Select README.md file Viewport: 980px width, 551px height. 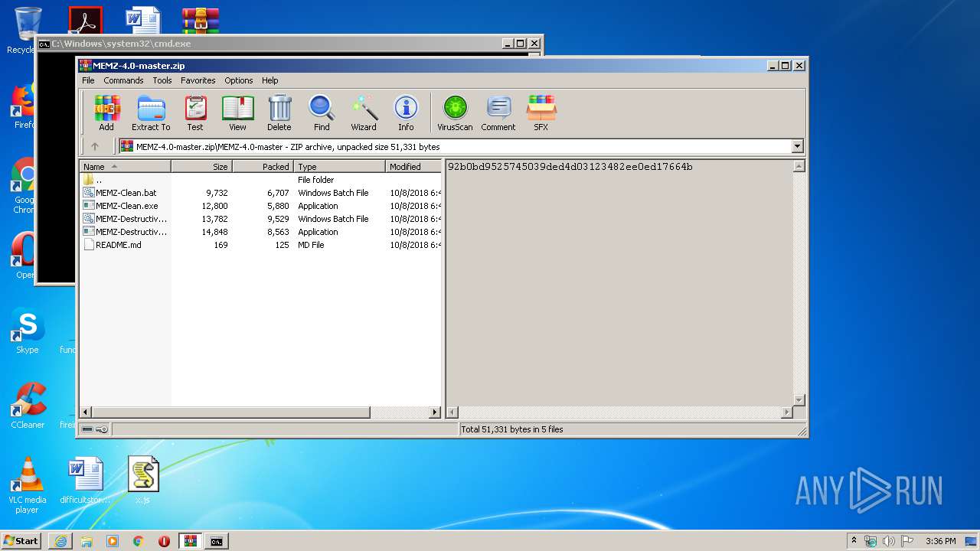[x=260, y=245]
